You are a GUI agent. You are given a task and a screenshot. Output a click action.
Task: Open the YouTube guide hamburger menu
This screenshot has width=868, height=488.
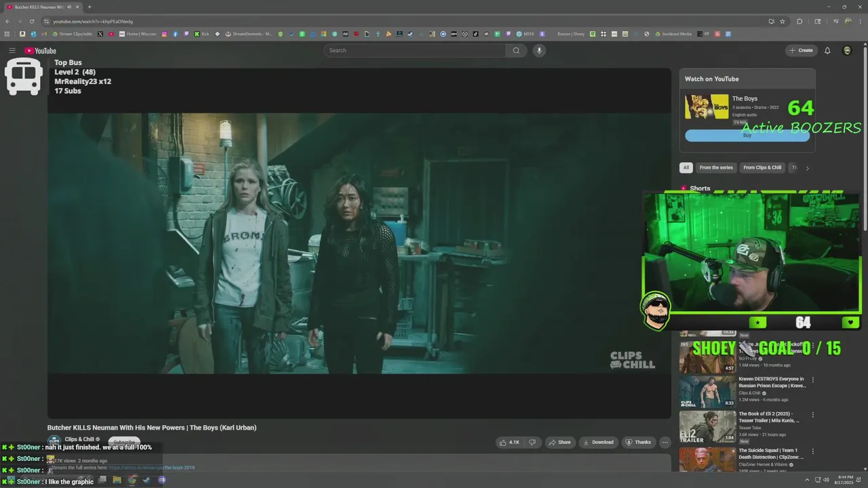pos(12,50)
